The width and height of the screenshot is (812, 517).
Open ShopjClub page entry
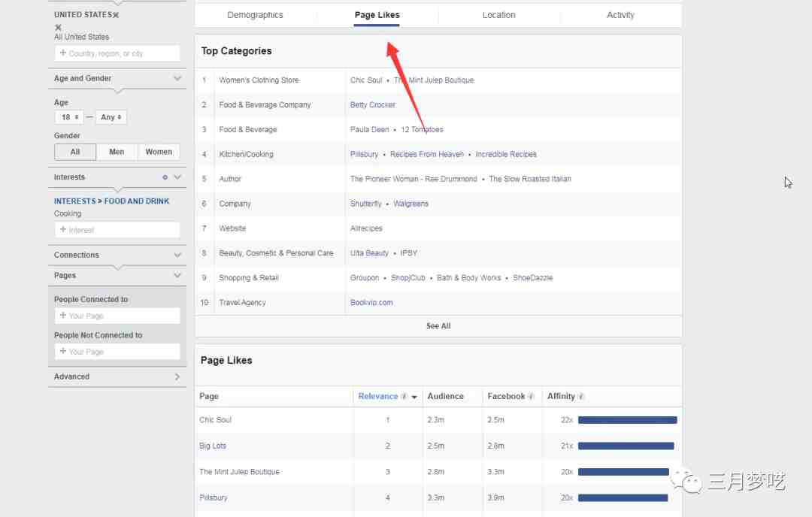[408, 278]
